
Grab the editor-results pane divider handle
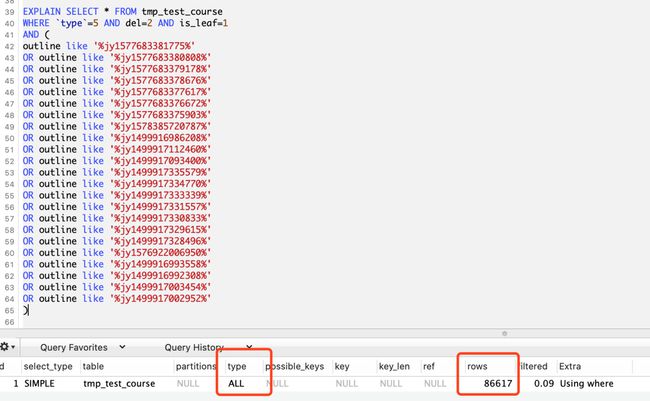tap(504, 333)
